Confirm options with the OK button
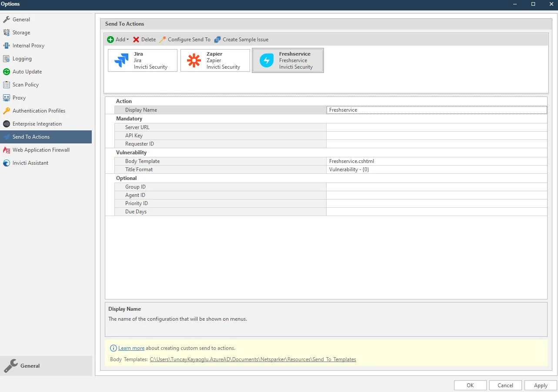This screenshot has height=392, width=558. (x=470, y=385)
